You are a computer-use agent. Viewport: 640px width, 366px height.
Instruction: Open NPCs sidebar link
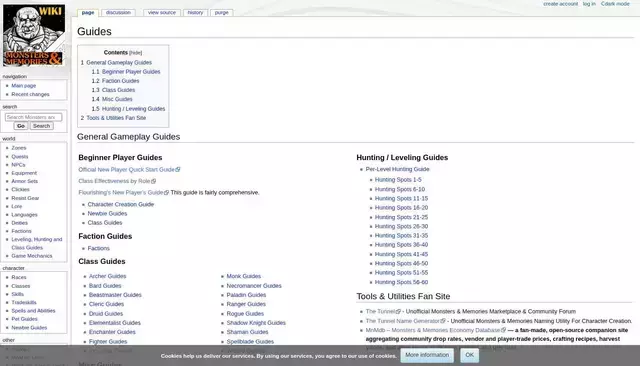pos(18,165)
